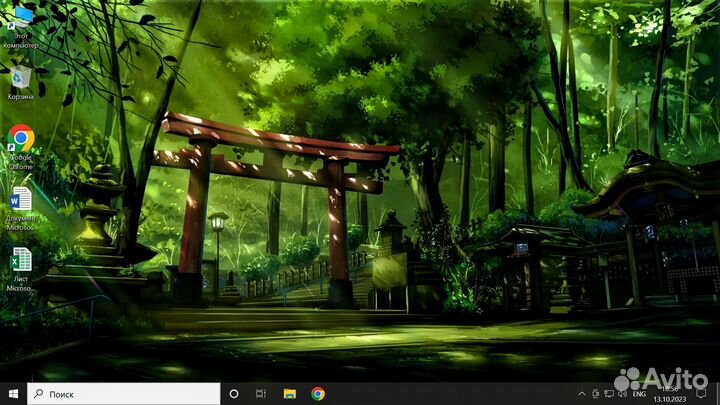Screen dimensions: 720x405
Task: Open the Windows Start menu
Action: 13,394
